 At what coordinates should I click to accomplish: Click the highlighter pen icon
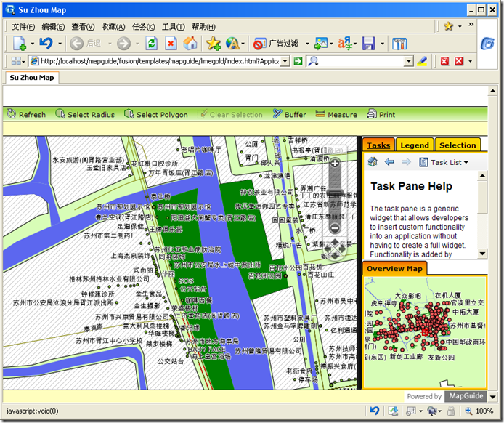(x=422, y=61)
